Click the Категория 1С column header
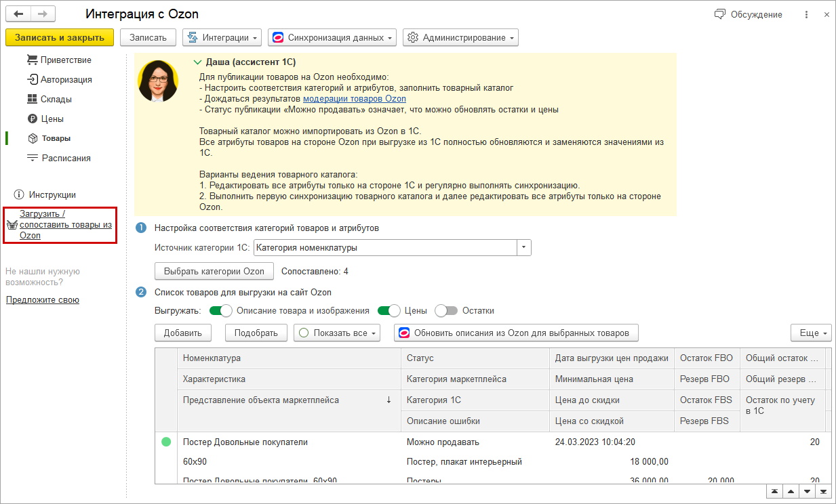Viewport: 836px width, 504px height. (475, 400)
